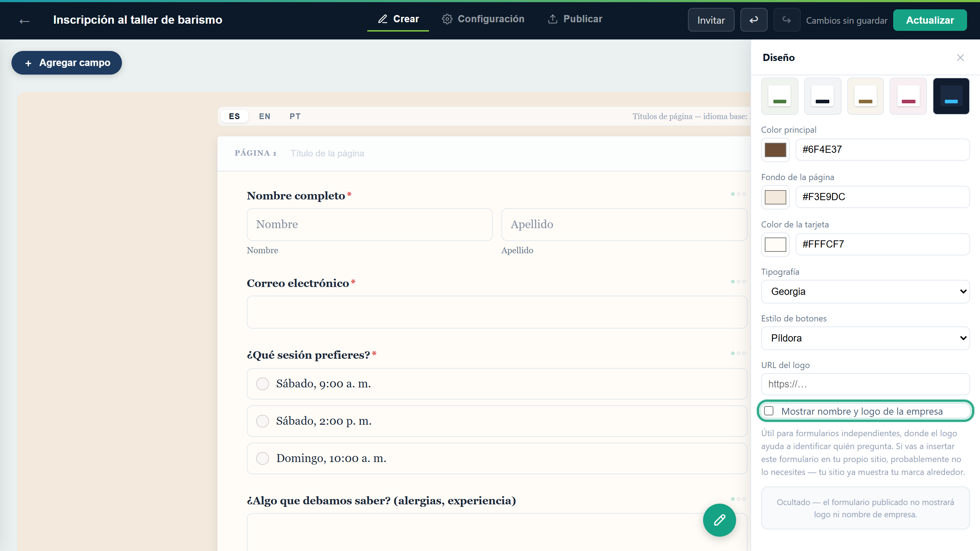Enable Mostrar nombre y logo de la empresa
This screenshot has width=980, height=551.
point(769,411)
